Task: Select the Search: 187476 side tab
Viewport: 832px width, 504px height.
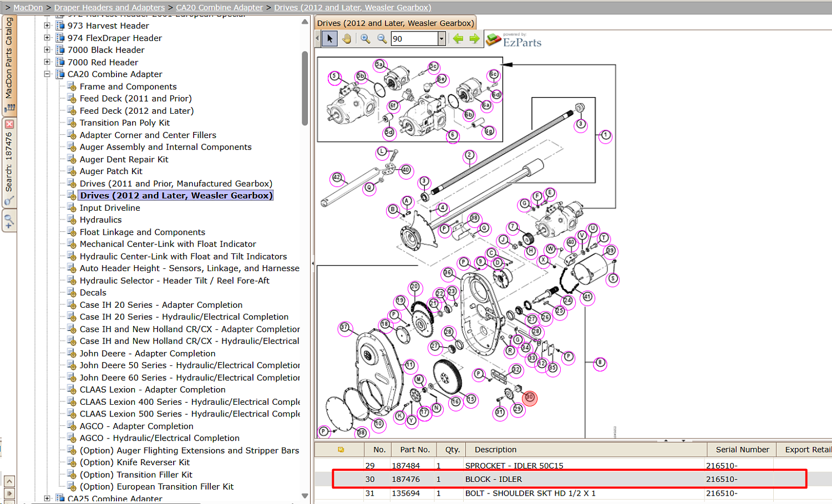Action: 9,162
